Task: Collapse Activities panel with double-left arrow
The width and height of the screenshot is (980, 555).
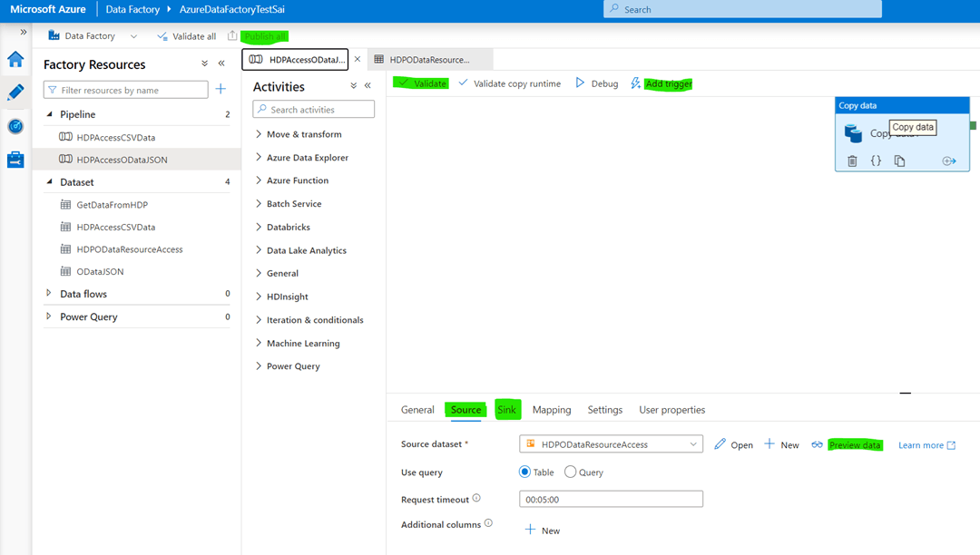Action: (x=367, y=85)
